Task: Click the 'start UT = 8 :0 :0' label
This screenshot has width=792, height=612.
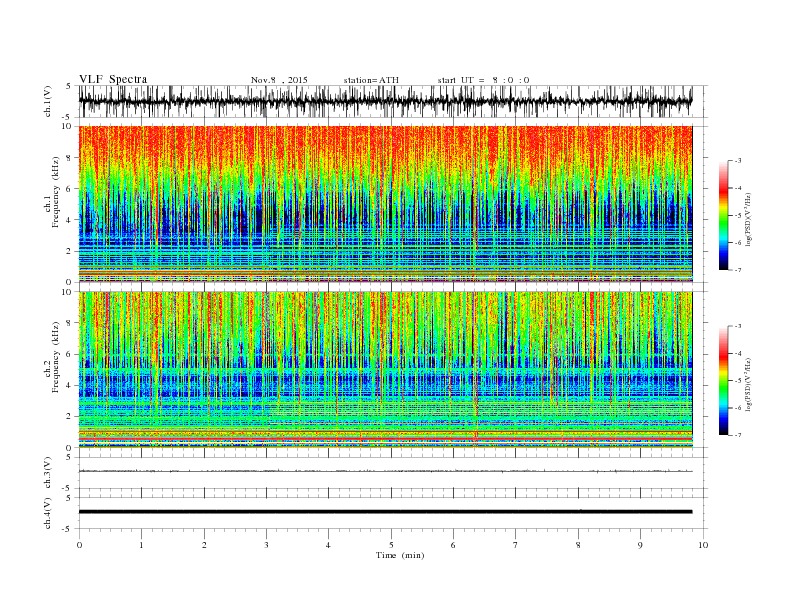Action: (483, 80)
